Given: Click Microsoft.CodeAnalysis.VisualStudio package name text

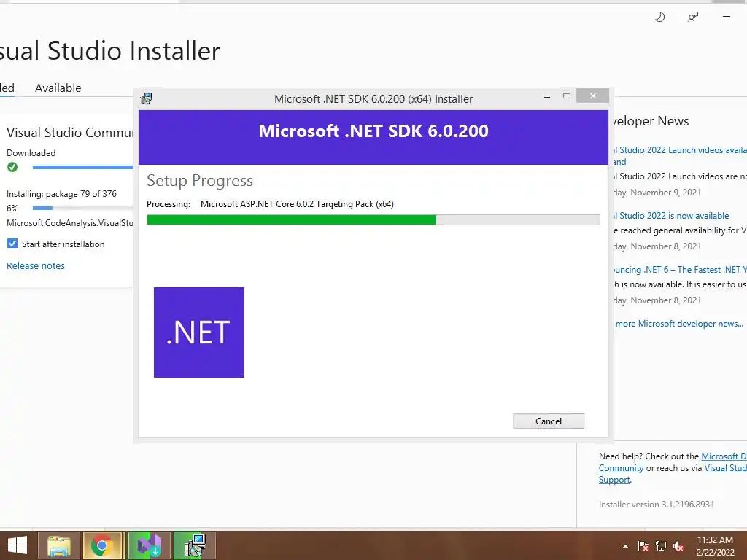Looking at the screenshot, I should pyautogui.click(x=70, y=223).
